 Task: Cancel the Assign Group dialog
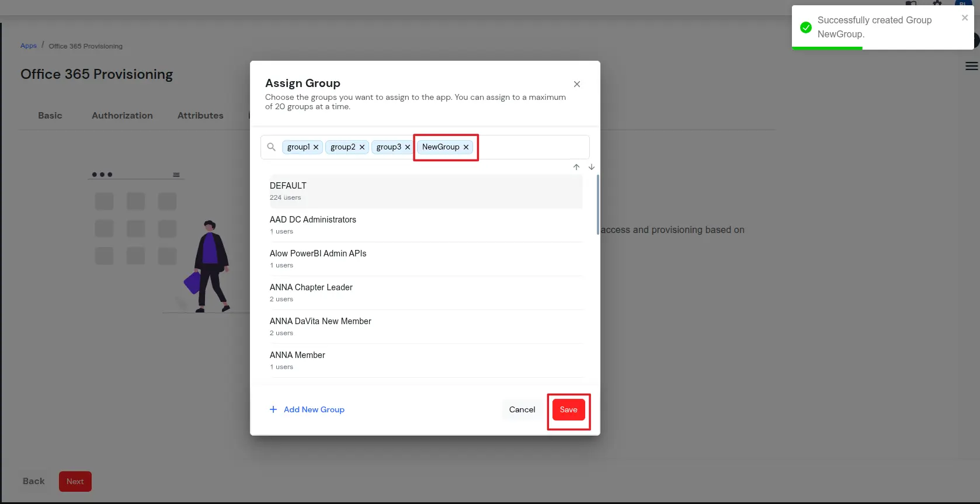click(x=522, y=410)
